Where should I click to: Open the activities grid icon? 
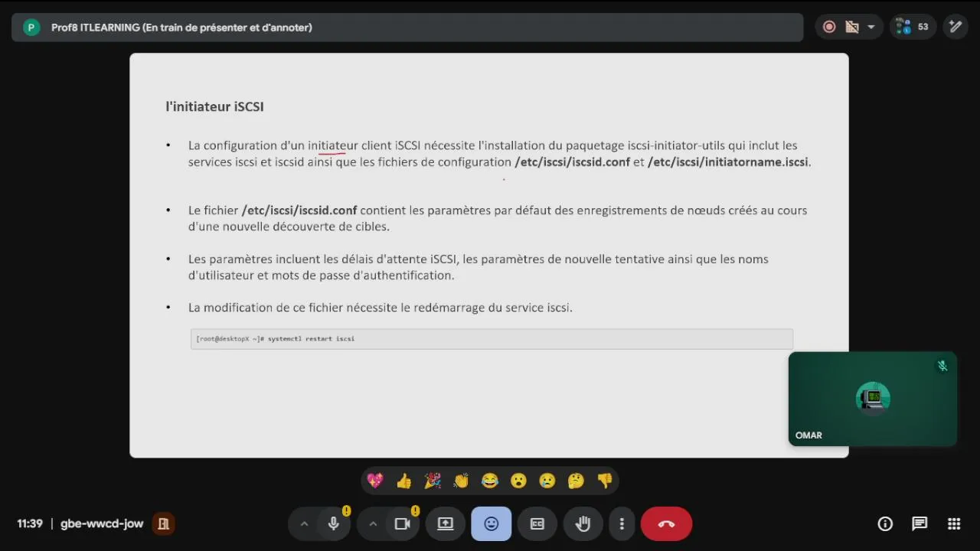(x=954, y=524)
